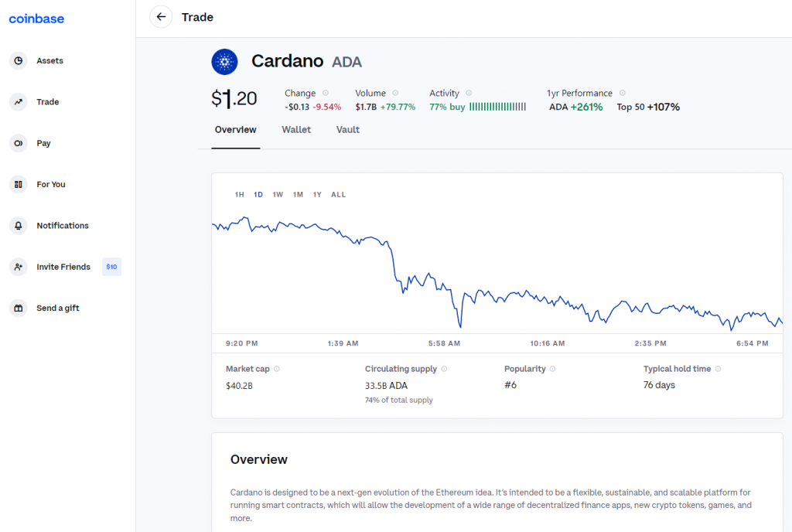
Task: Click info icon next to Change
Action: (x=326, y=93)
